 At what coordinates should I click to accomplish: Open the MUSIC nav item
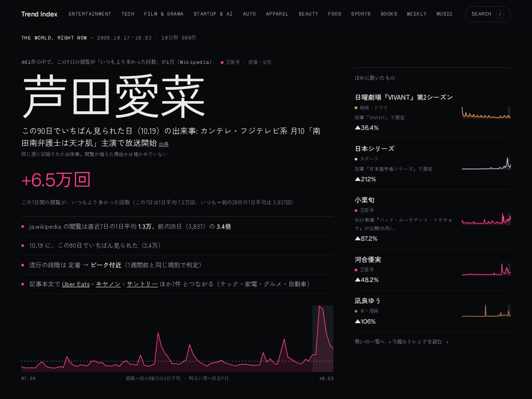(445, 14)
